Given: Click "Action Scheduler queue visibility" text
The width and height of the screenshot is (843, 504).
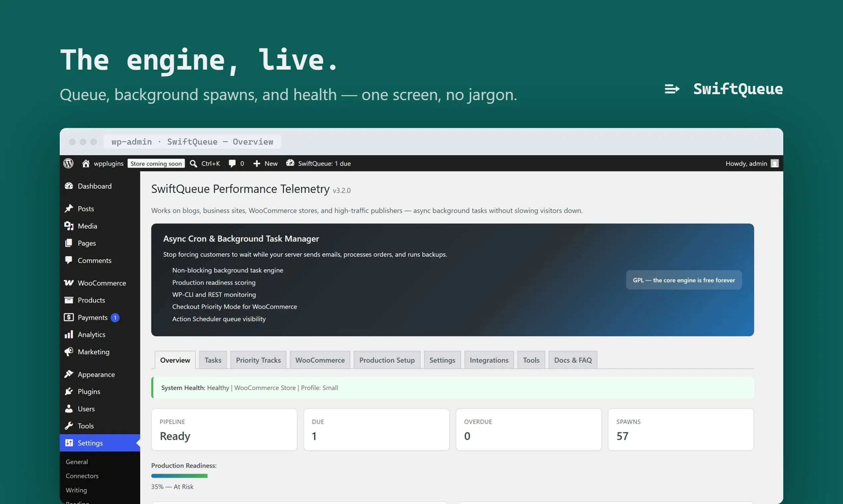Looking at the screenshot, I should 219,319.
